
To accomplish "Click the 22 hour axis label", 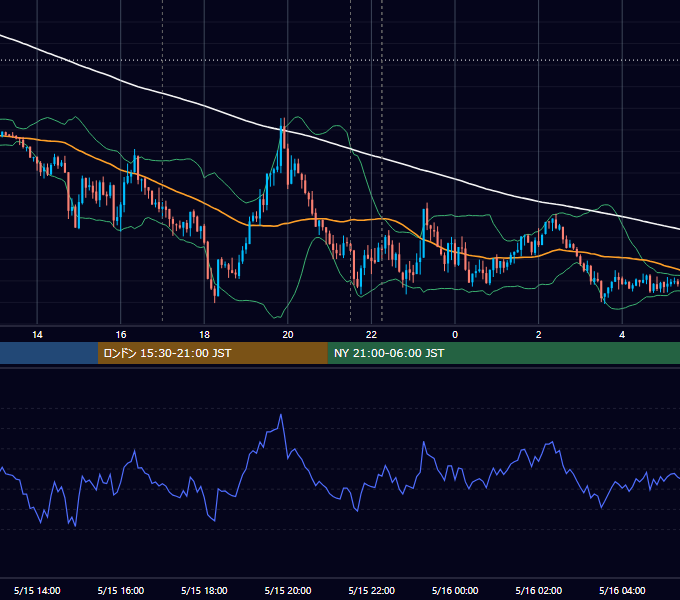I will click(371, 335).
